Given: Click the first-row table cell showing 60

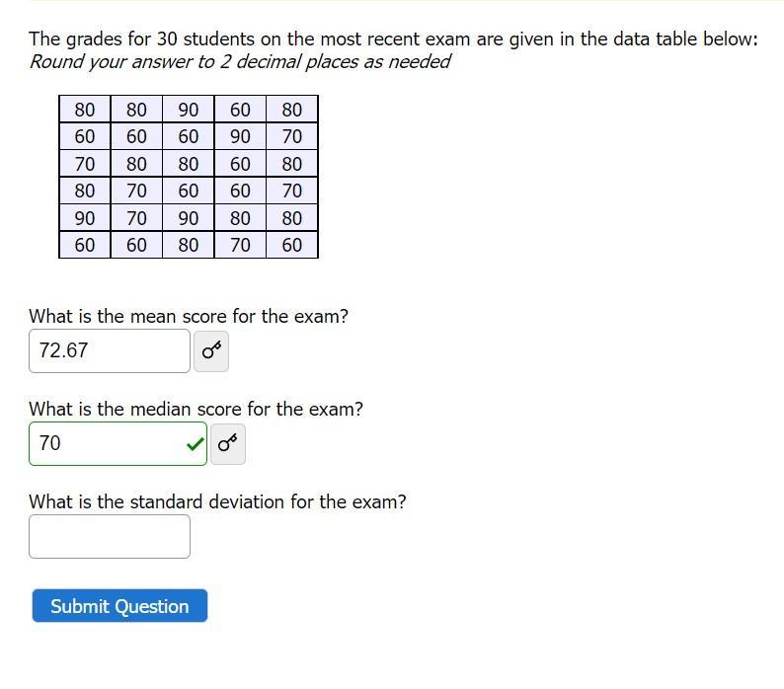Looking at the screenshot, I should [240, 110].
